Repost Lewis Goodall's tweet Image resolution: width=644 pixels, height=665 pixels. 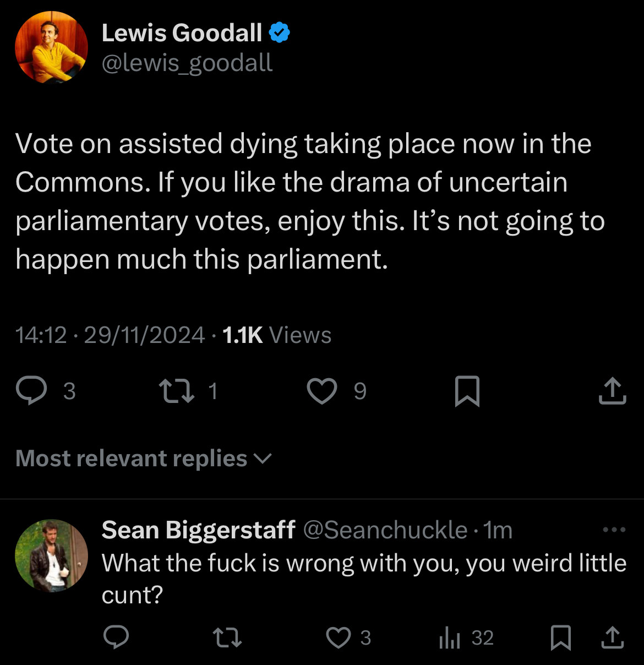pos(176,391)
